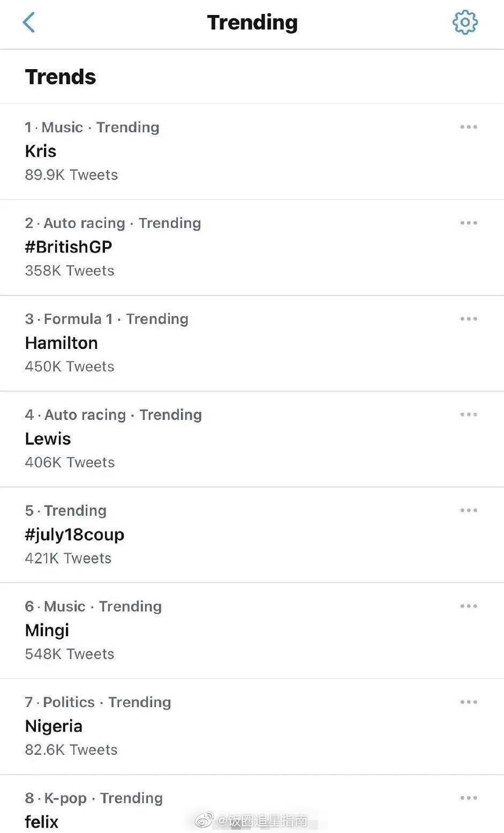Screen dimensions: 504x833
Task: Open the #BritishGP hashtag trend
Action: click(x=69, y=247)
